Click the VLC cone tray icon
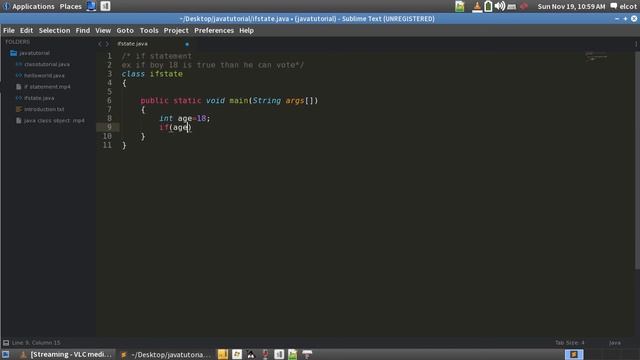 tap(477, 6)
